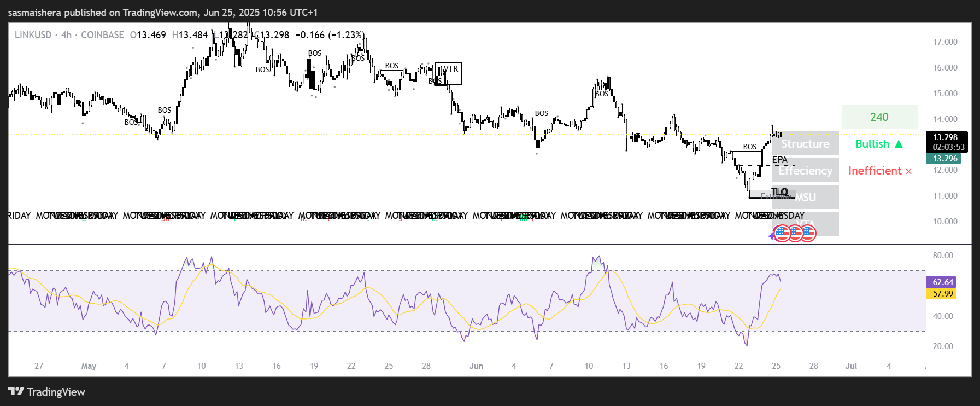Open the LINKUSD symbol in the legend
The width and height of the screenshot is (980, 406).
click(33, 35)
